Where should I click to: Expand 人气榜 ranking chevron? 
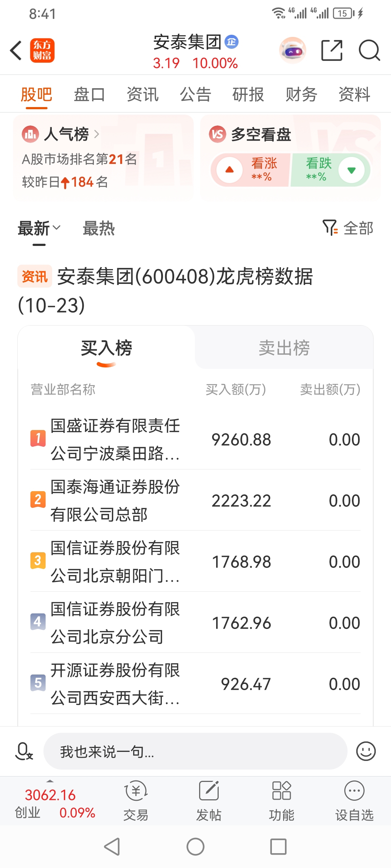click(97, 134)
